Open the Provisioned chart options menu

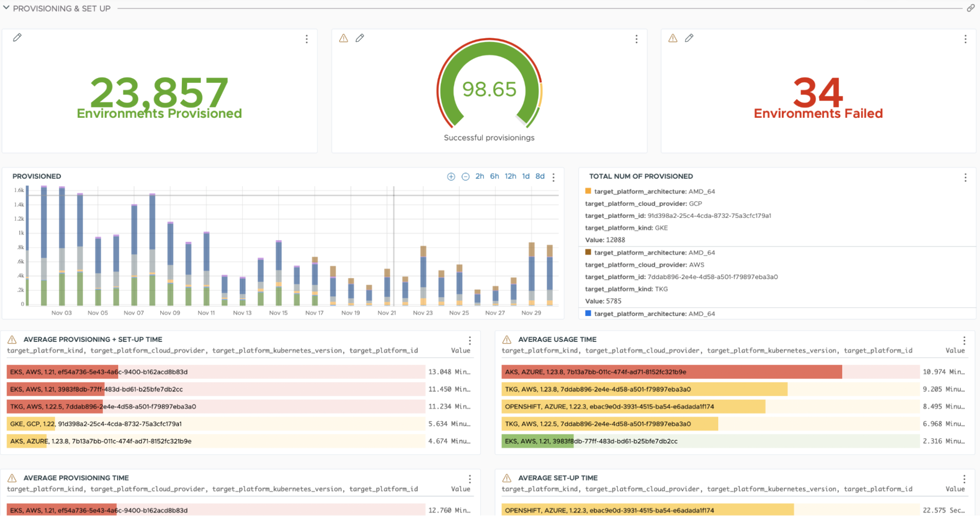[x=553, y=177]
